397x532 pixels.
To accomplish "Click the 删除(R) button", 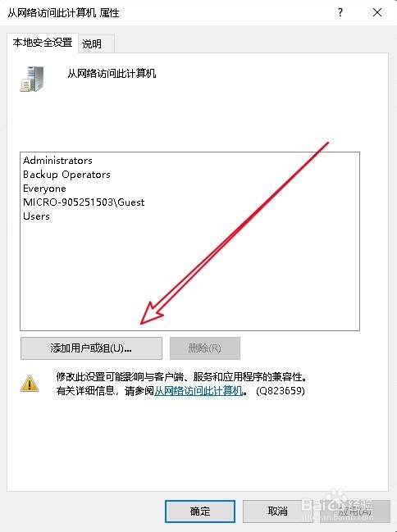I will click(205, 348).
